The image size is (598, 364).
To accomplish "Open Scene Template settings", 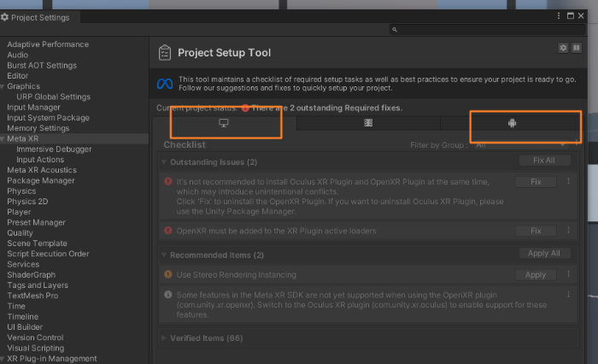I will pos(37,244).
